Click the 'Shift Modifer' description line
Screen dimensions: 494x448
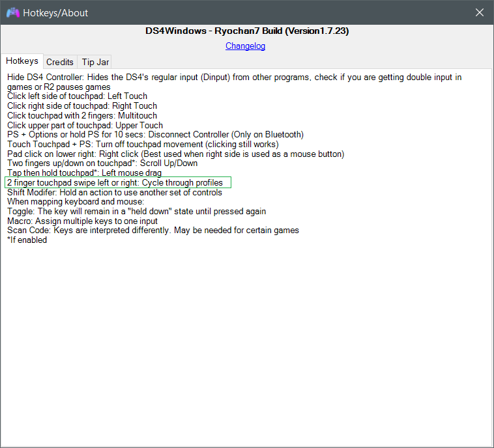115,192
